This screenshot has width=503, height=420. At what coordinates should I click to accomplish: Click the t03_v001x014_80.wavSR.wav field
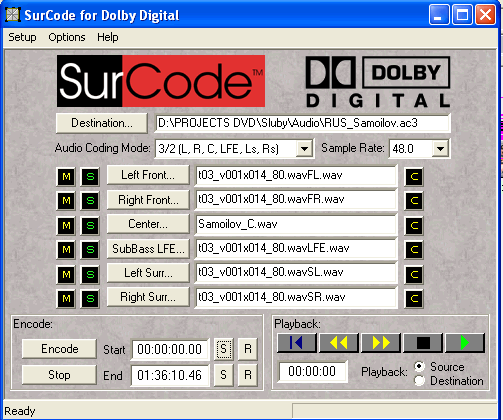296,297
